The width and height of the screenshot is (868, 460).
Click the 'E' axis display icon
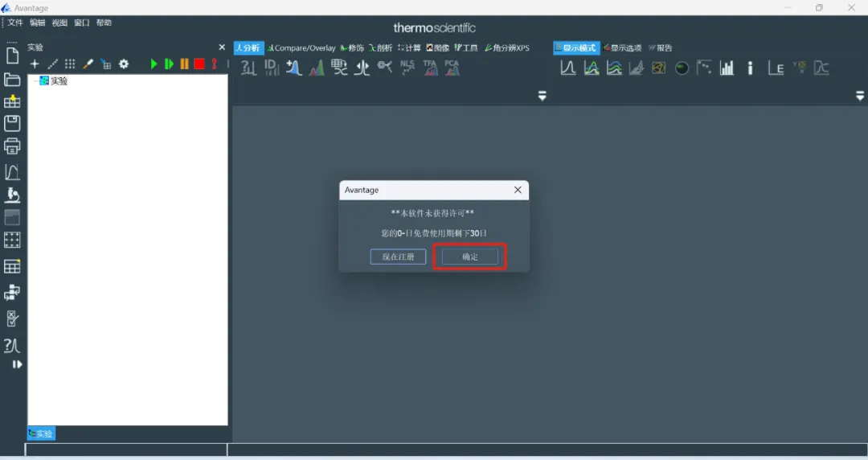click(x=776, y=68)
